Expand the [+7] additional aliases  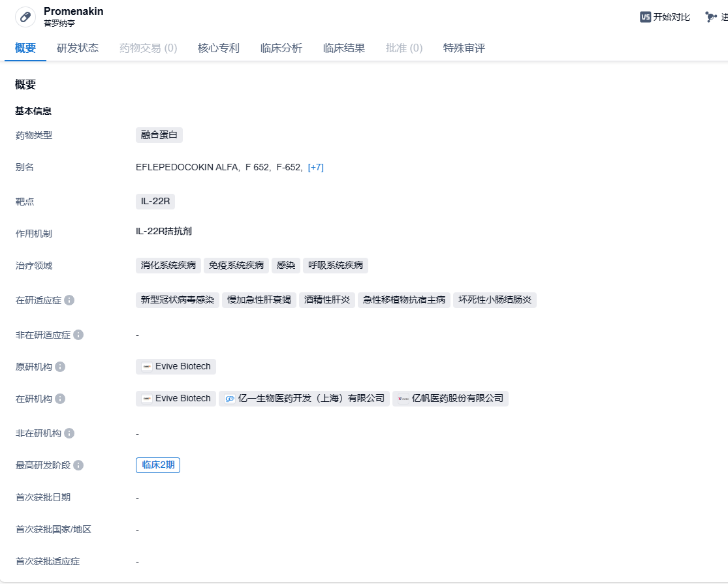(x=315, y=167)
